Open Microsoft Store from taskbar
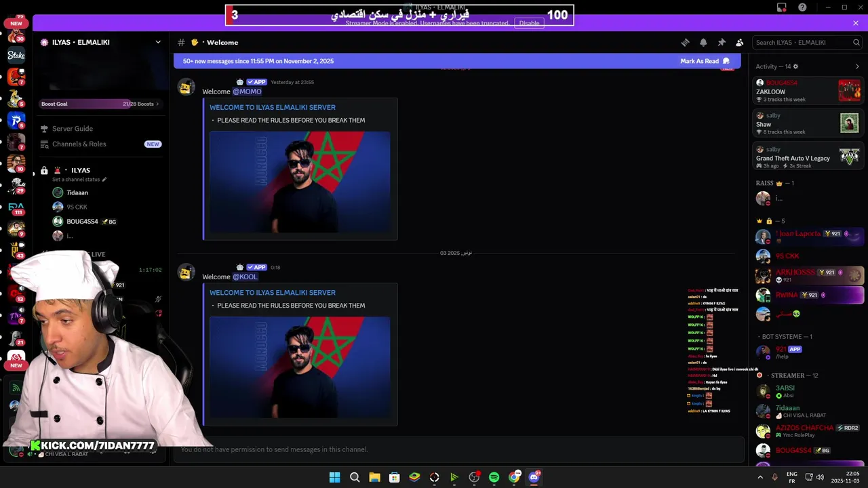Viewport: 868px width, 488px height. click(394, 477)
